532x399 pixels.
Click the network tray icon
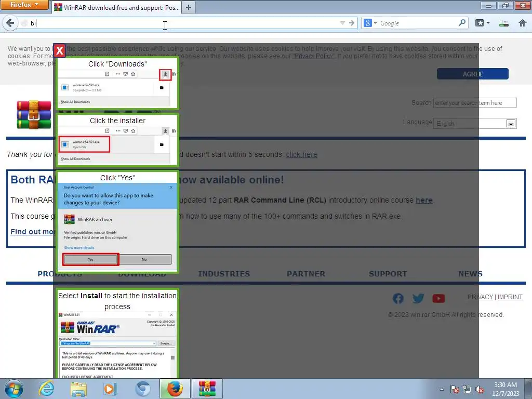(467, 389)
